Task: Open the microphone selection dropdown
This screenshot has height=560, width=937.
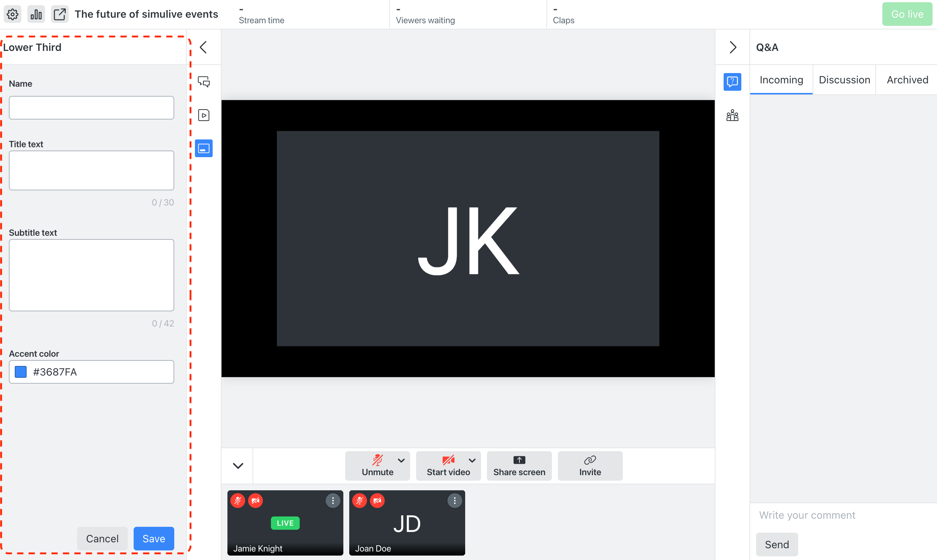Action: 401,460
